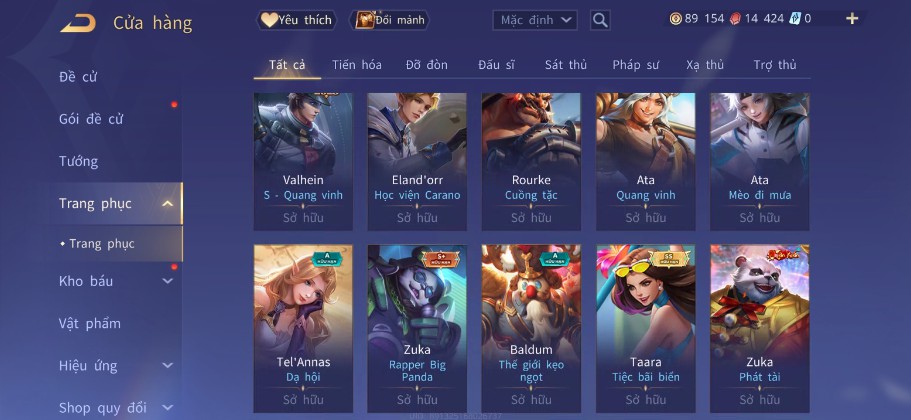911x420 pixels.
Task: Click the red ruby currency icon
Action: click(x=735, y=19)
